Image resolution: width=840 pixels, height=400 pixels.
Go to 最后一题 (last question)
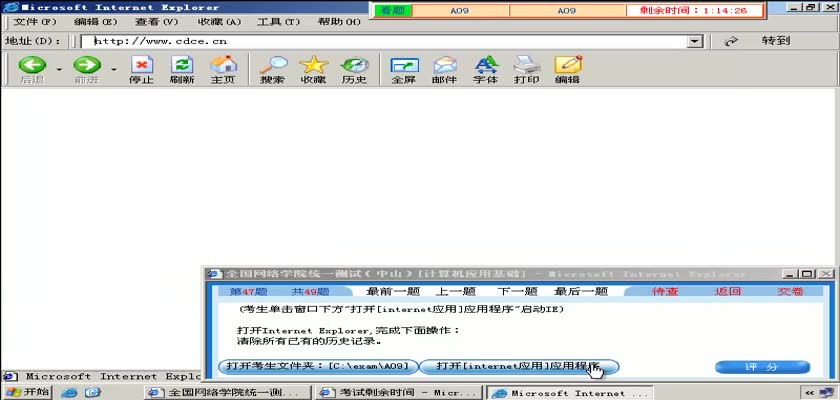coord(581,291)
